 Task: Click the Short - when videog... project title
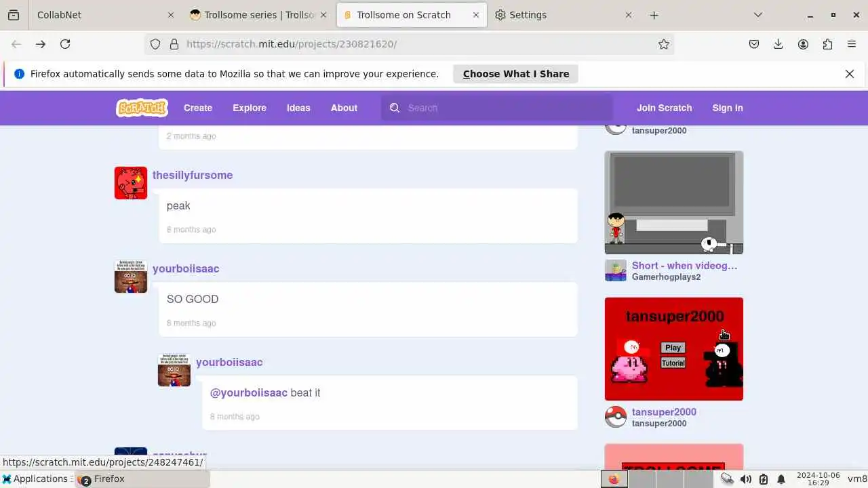pos(685,266)
